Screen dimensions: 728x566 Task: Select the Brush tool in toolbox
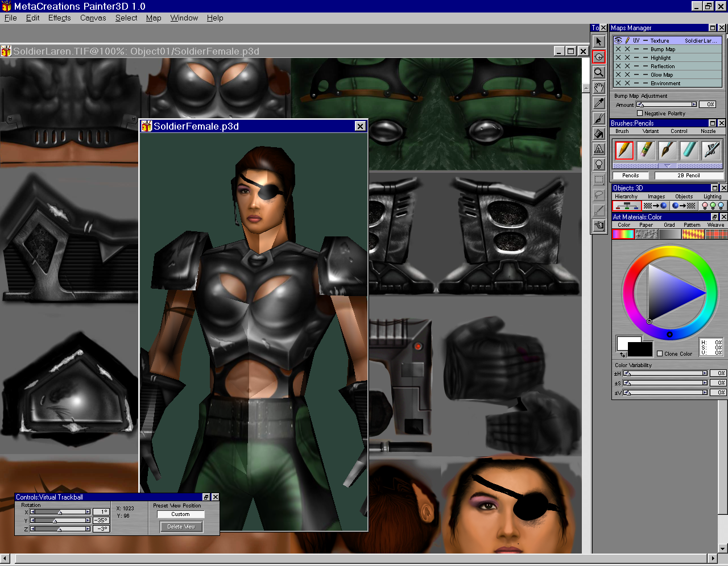599,118
